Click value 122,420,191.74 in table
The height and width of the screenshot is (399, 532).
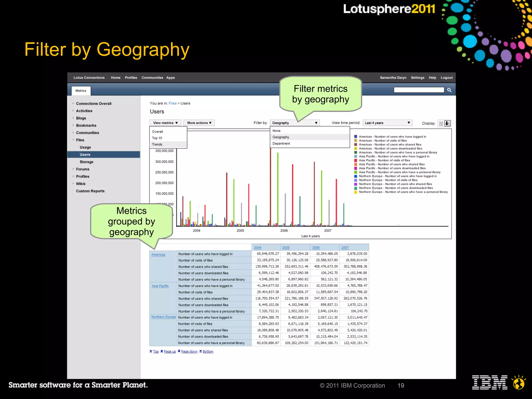(x=355, y=343)
